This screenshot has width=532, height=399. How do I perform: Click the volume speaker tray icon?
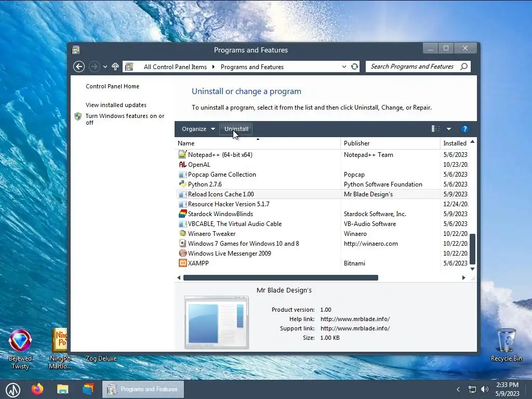485,389
